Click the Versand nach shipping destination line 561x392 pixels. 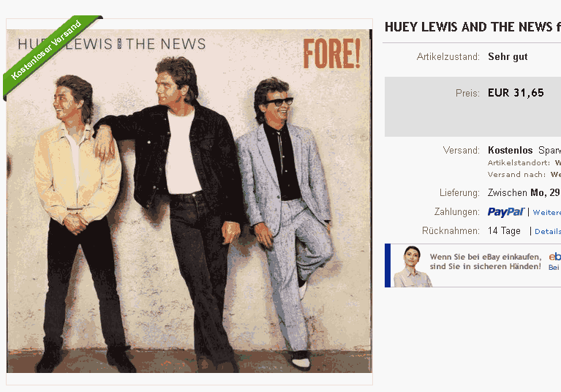tap(524, 175)
